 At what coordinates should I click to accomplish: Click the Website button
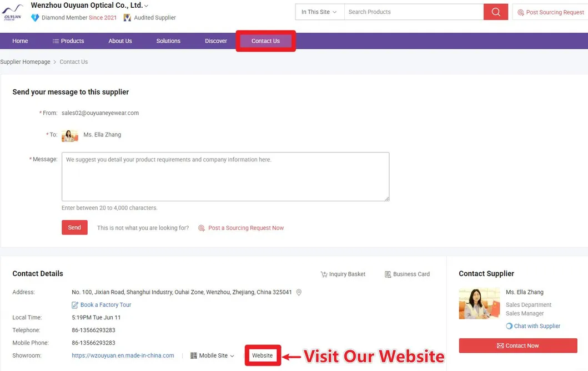(263, 355)
